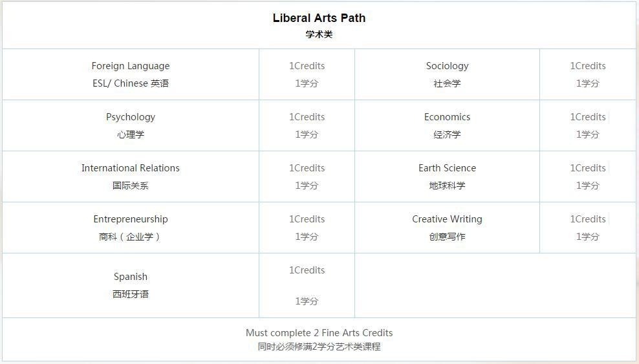The height and width of the screenshot is (364, 639).
Task: Select the Spanish course cell
Action: [131, 285]
